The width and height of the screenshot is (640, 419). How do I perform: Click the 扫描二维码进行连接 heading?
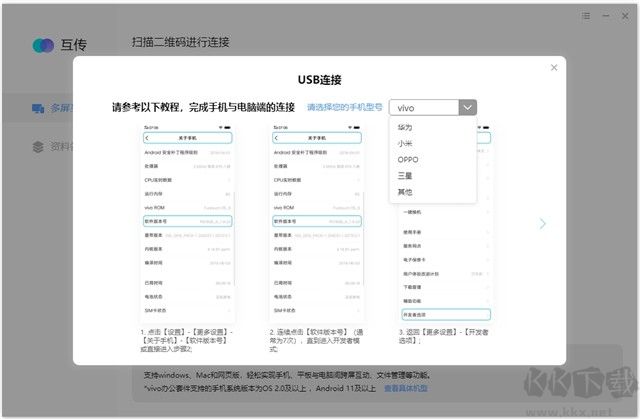click(180, 42)
